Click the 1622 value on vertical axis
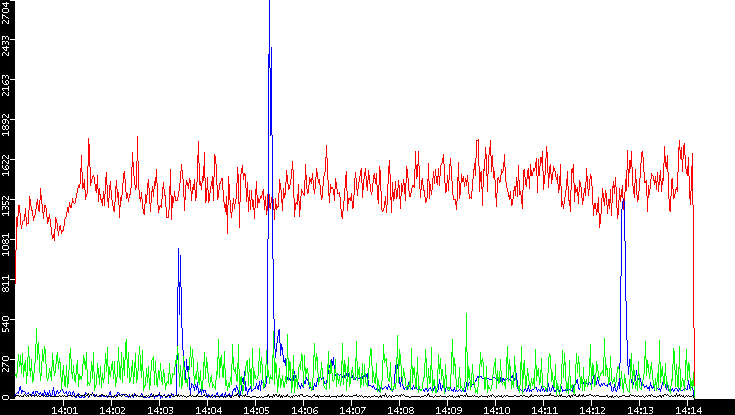Image resolution: width=735 pixels, height=415 pixels. (5, 166)
